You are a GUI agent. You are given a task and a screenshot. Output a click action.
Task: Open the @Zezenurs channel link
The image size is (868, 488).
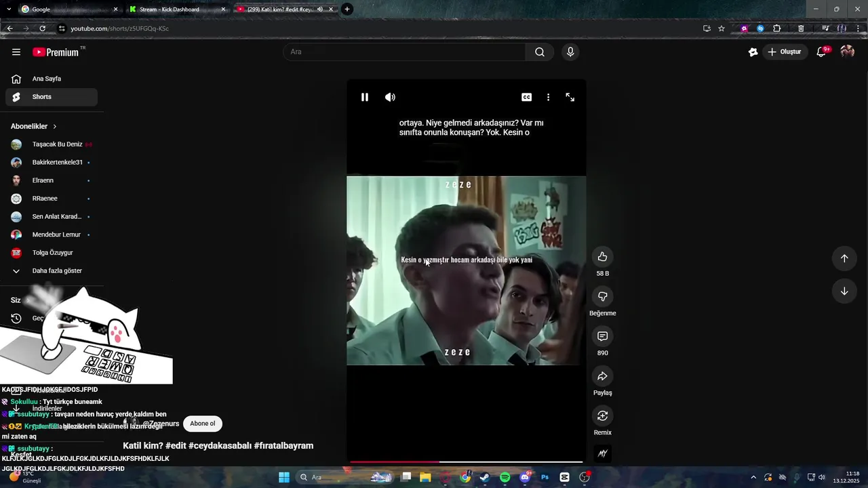161,424
